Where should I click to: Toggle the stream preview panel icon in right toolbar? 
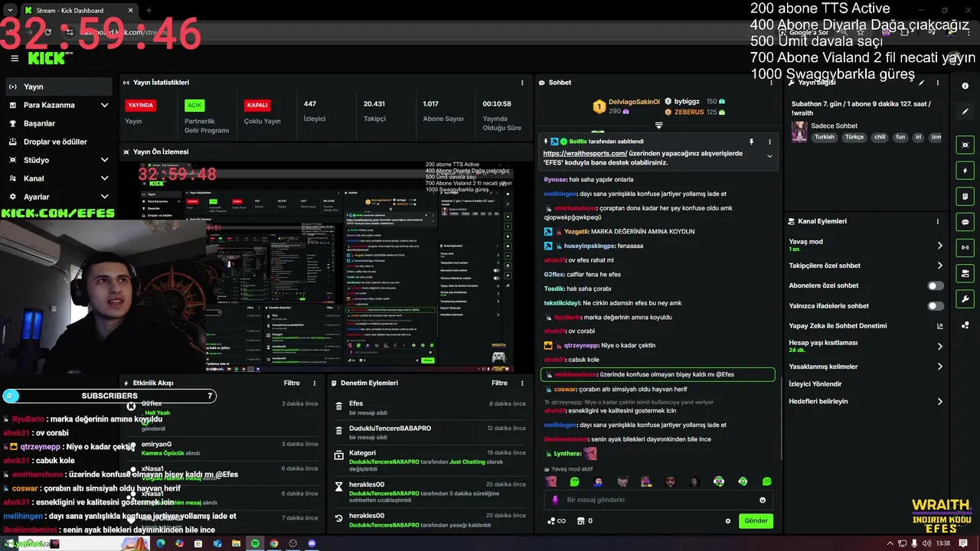pos(965,145)
